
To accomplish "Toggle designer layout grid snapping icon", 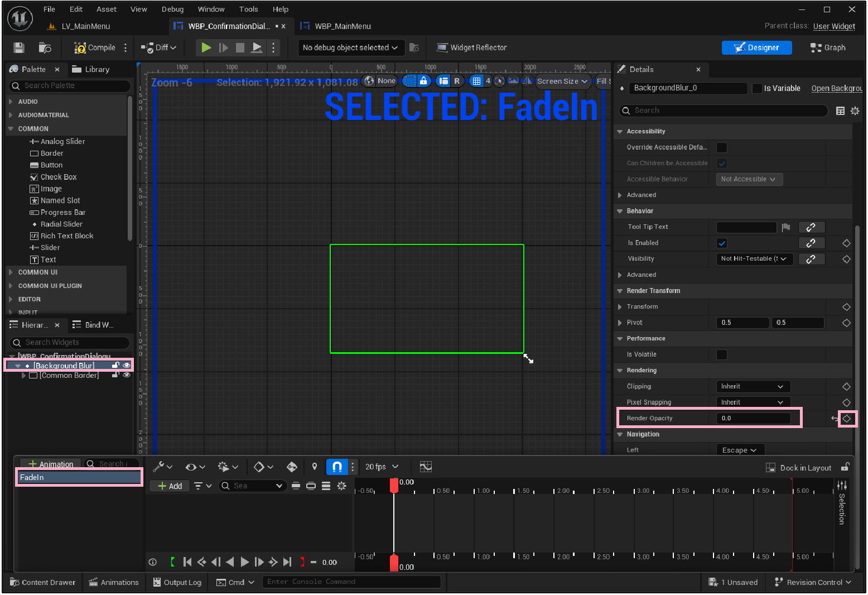I will 476,81.
